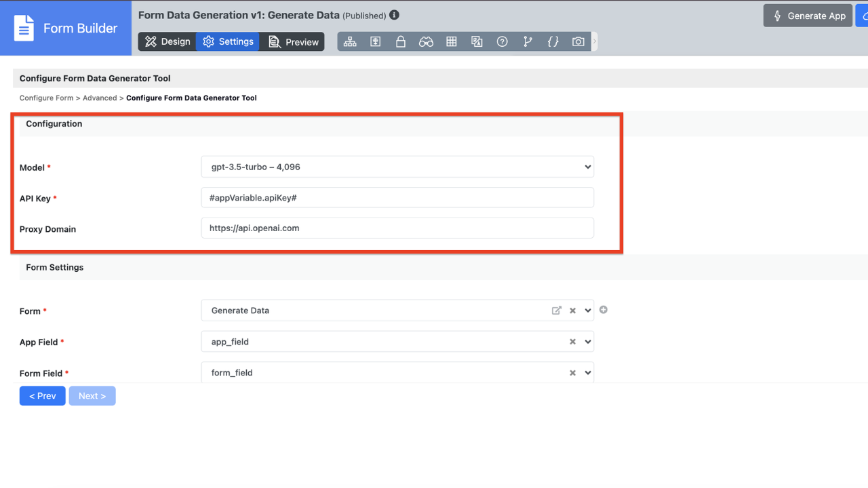868x488 pixels.
Task: Click the Prev button
Action: 42,396
